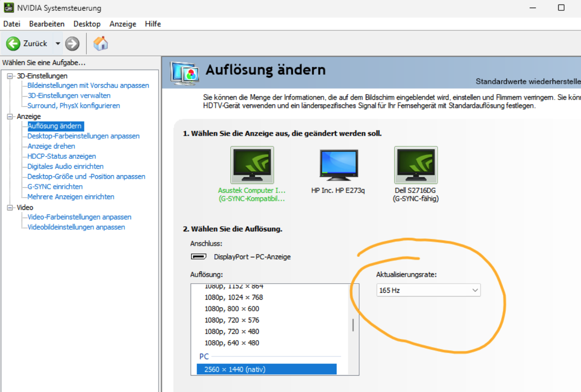Open 3D-Einstellungen verwalten
The width and height of the screenshot is (581, 392).
point(69,95)
